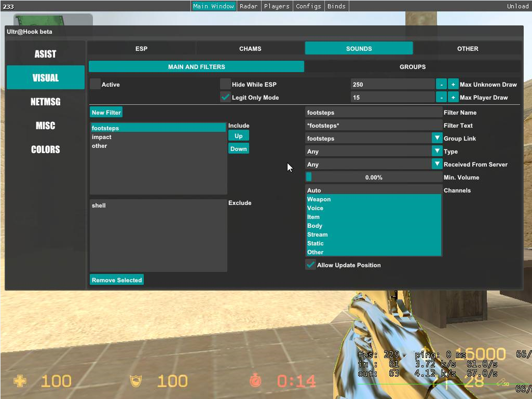Adjust the Min. Volume slider
532x399 pixels.
coord(374,177)
